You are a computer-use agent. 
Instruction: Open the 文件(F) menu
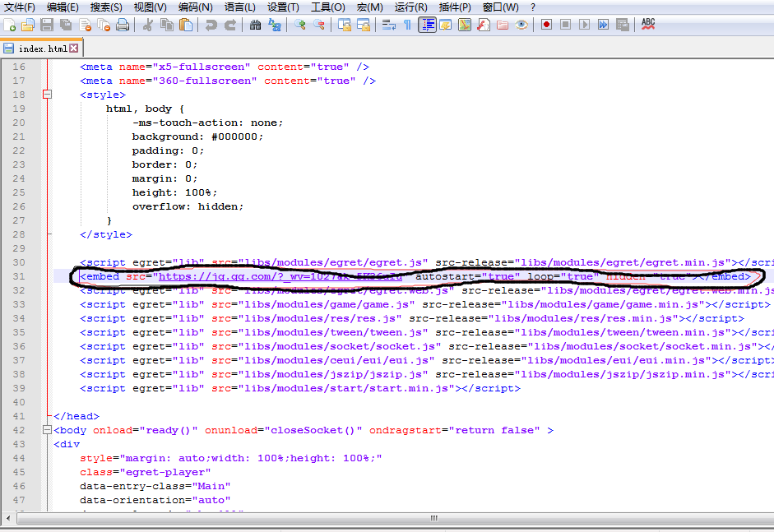[x=20, y=7]
